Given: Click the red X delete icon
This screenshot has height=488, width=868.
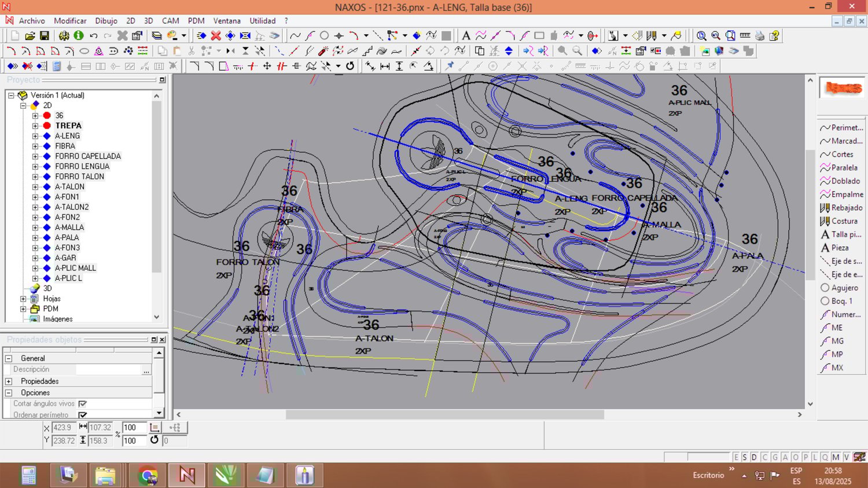Looking at the screenshot, I should [x=216, y=36].
